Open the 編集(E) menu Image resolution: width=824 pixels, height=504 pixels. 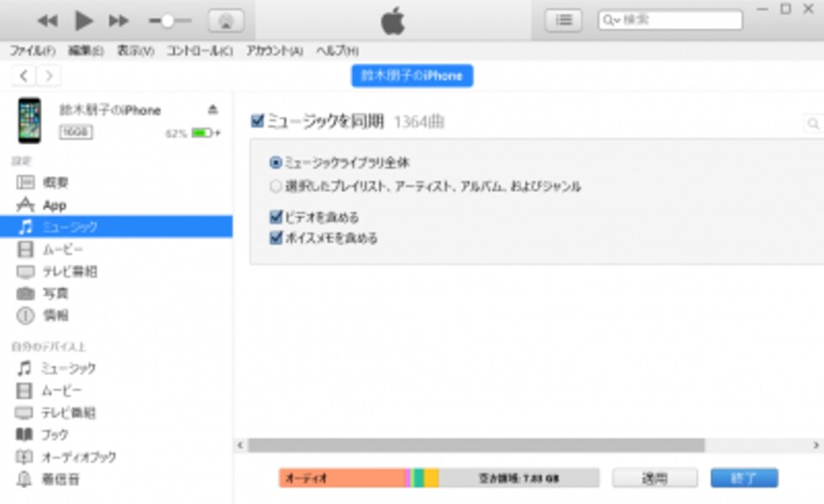click(x=86, y=50)
